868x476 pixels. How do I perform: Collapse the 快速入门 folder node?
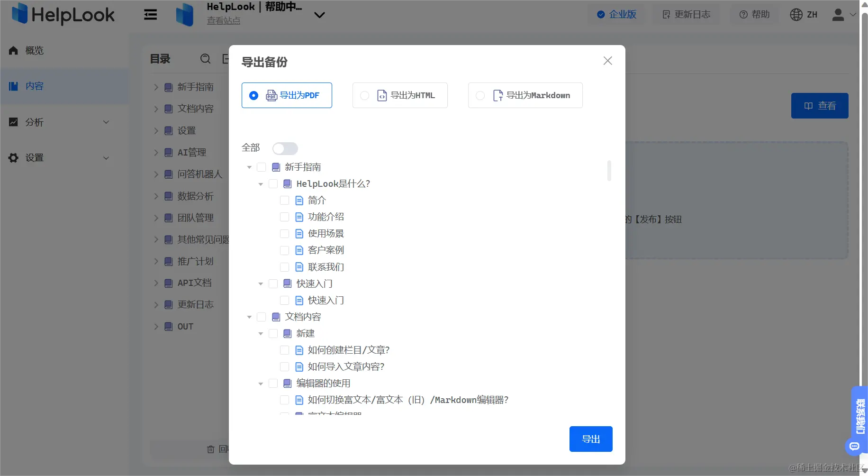click(x=261, y=284)
